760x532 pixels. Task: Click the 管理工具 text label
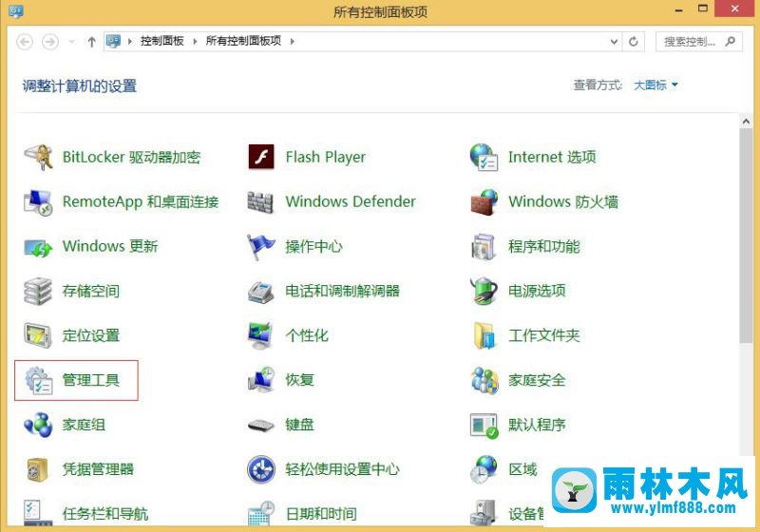(x=90, y=380)
